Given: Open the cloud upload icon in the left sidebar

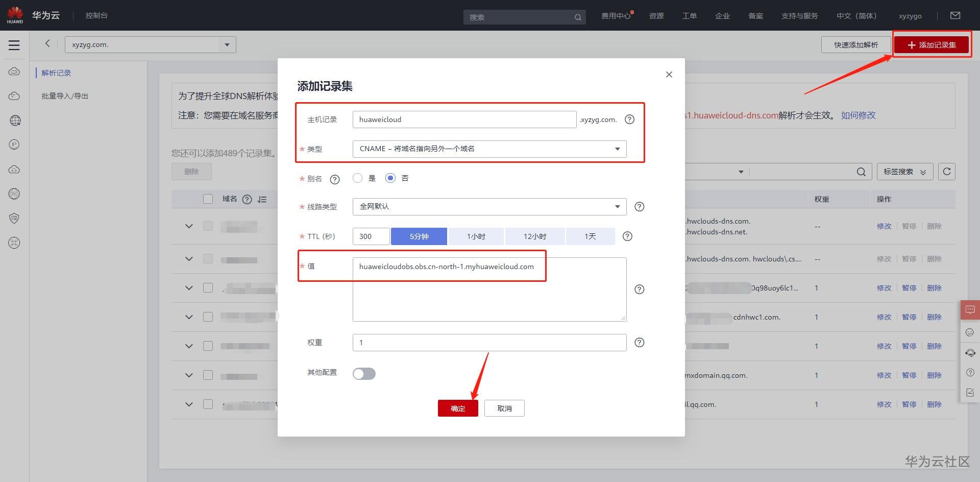Looking at the screenshot, I should click(x=14, y=169).
